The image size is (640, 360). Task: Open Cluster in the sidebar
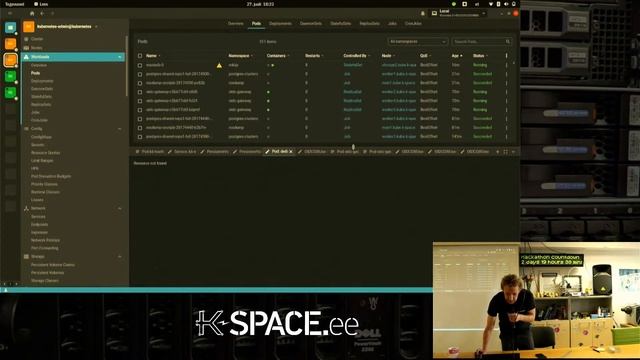pos(37,39)
